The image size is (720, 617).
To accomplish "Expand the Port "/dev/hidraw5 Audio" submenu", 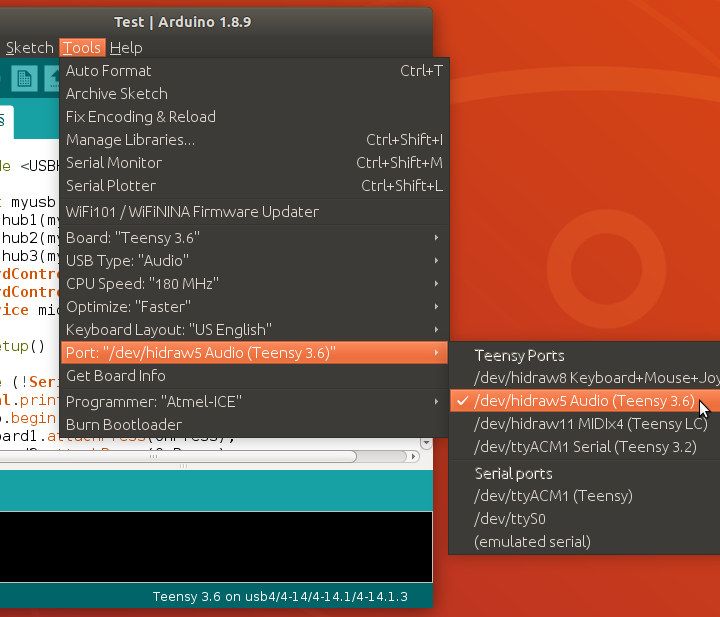I will pos(254,353).
